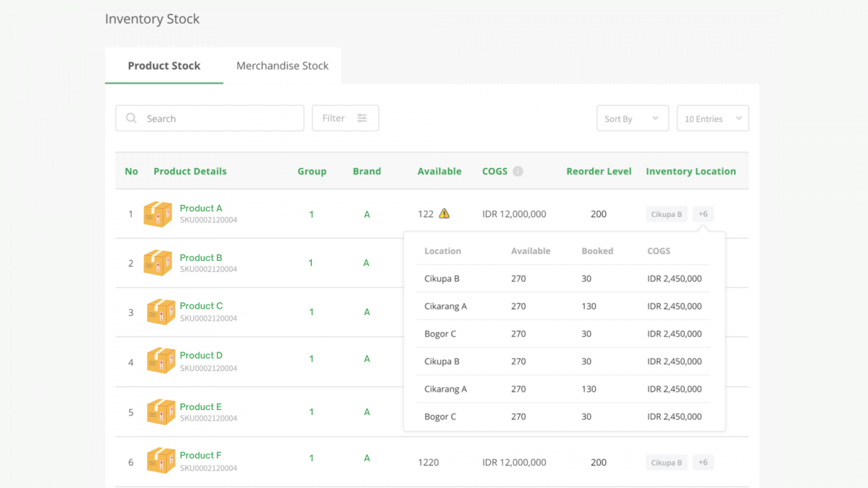Expand the +6 locations badge for Product A

(x=703, y=214)
